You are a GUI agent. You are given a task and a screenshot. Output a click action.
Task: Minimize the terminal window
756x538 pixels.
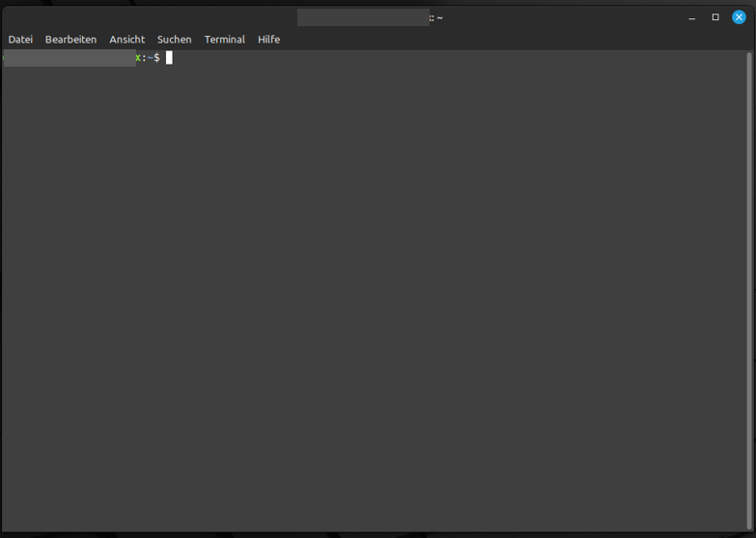[691, 17]
